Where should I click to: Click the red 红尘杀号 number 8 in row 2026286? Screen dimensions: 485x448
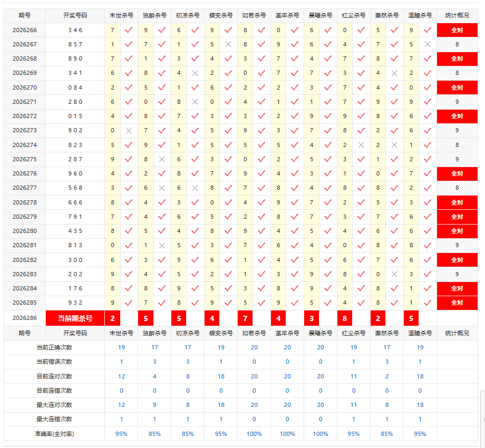[x=345, y=318]
